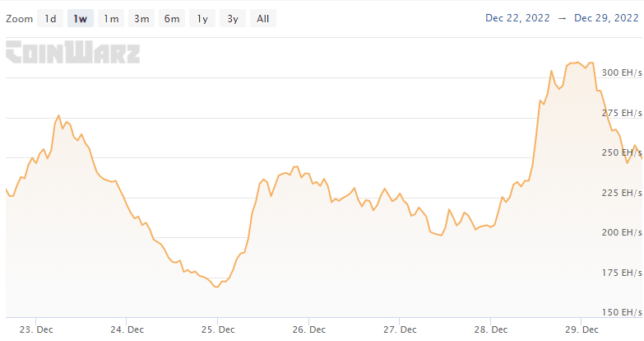
Task: Edit the Dec 22, 2022 start date
Action: point(517,18)
